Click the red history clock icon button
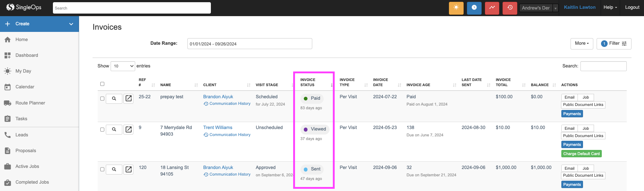The height and width of the screenshot is (191, 644). click(510, 8)
